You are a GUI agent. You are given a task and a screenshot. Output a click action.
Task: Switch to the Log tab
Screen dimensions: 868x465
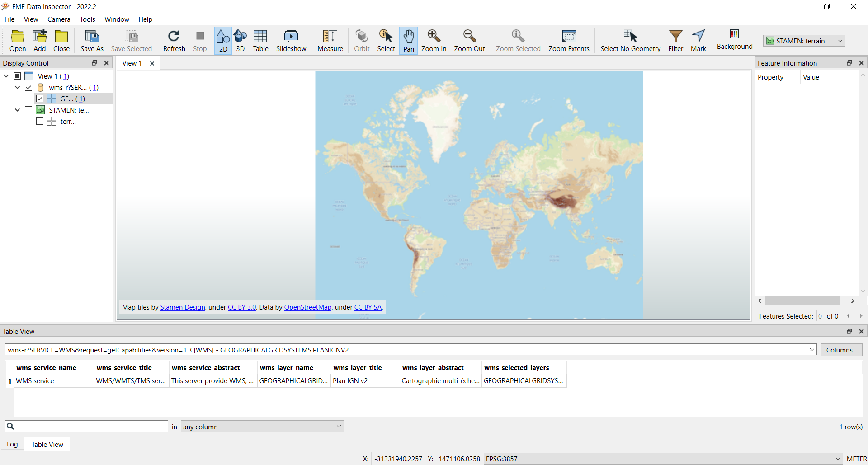tap(12, 444)
